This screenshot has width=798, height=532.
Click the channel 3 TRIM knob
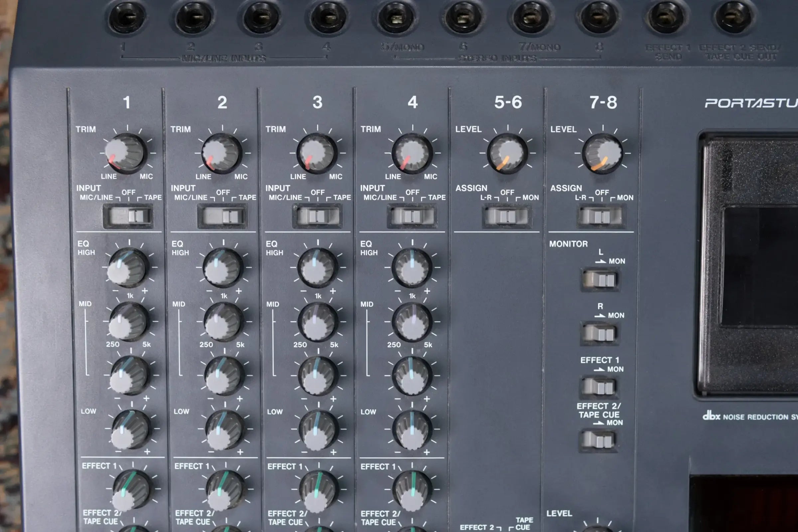coord(317,154)
